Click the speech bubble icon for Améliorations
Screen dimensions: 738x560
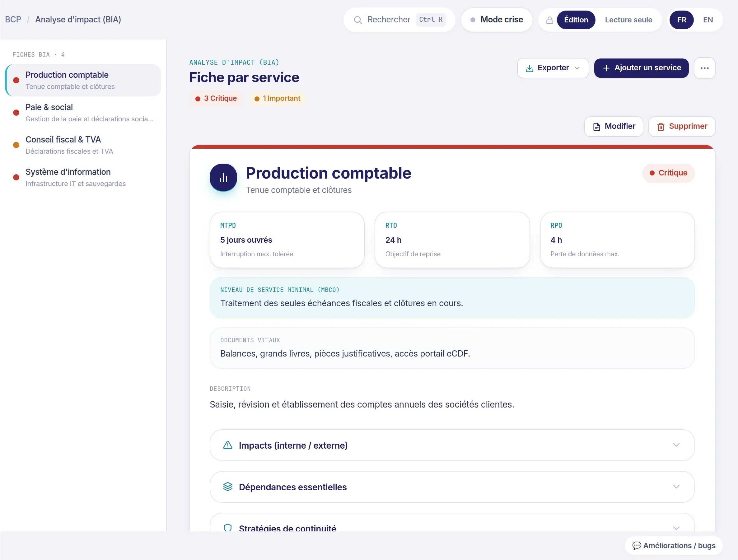coord(637,545)
